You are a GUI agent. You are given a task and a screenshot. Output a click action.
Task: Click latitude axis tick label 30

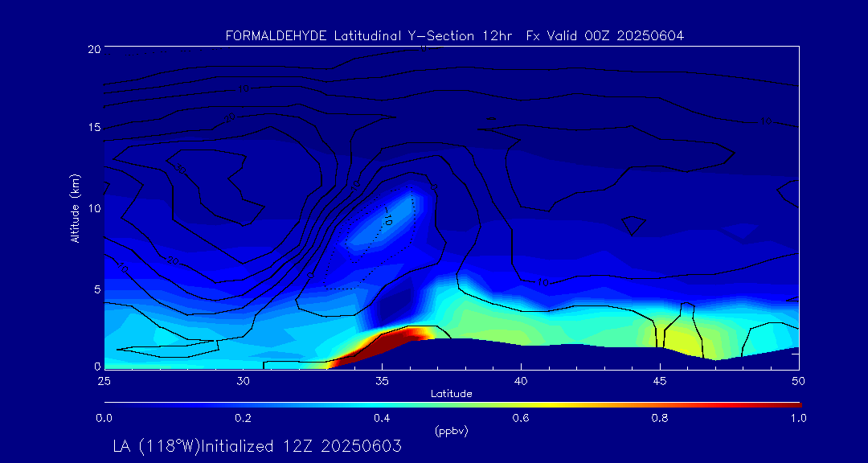[x=243, y=381]
